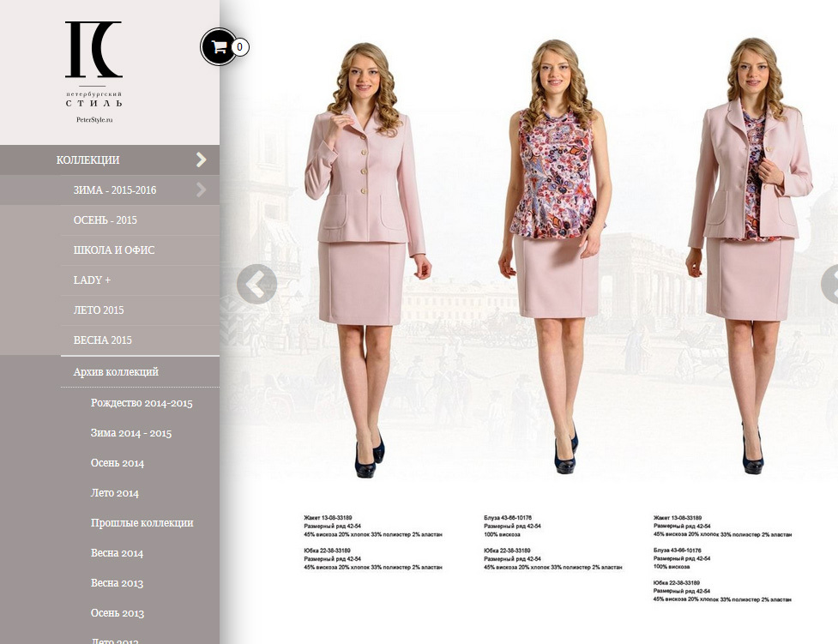Open Рождество 2014-2015 archive link
Viewport: 838px width, 644px height.
click(142, 403)
